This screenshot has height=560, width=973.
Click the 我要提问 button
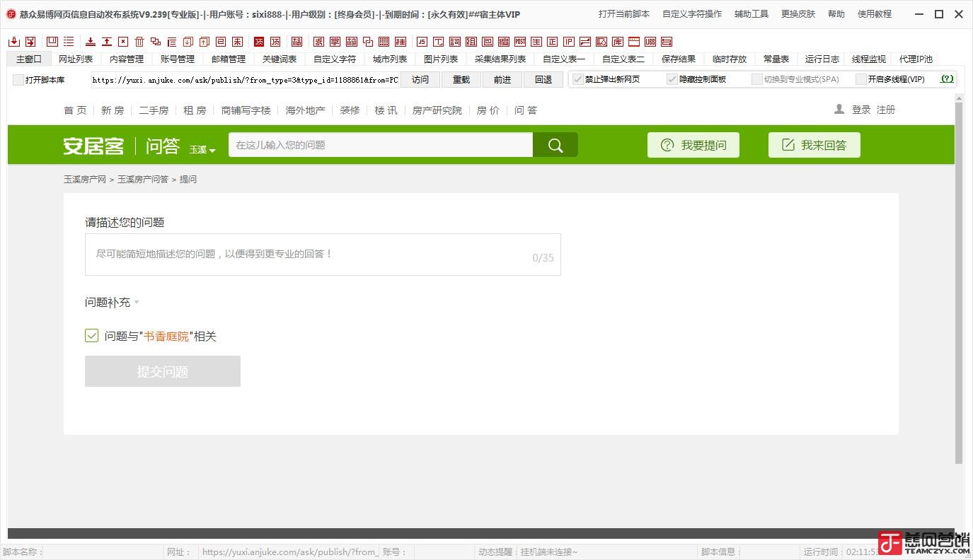click(x=693, y=145)
